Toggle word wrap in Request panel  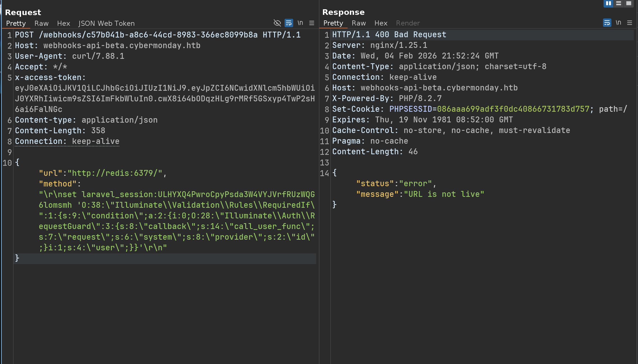click(288, 23)
